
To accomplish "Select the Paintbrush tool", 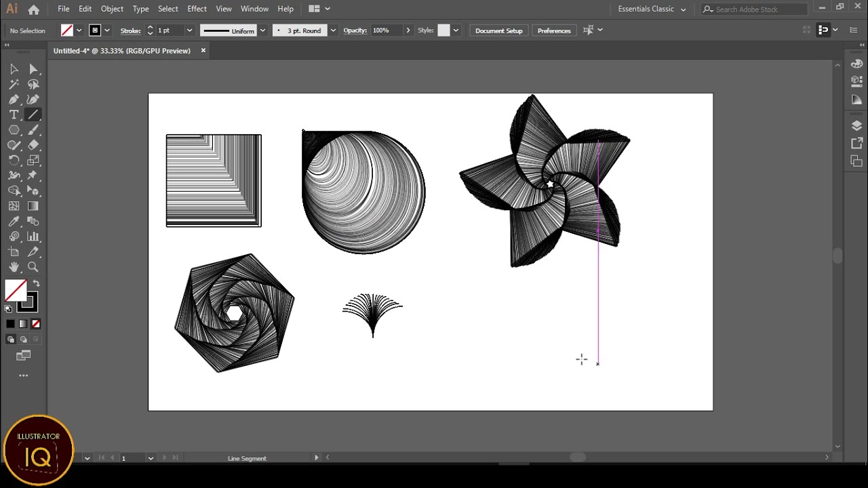I will [33, 130].
